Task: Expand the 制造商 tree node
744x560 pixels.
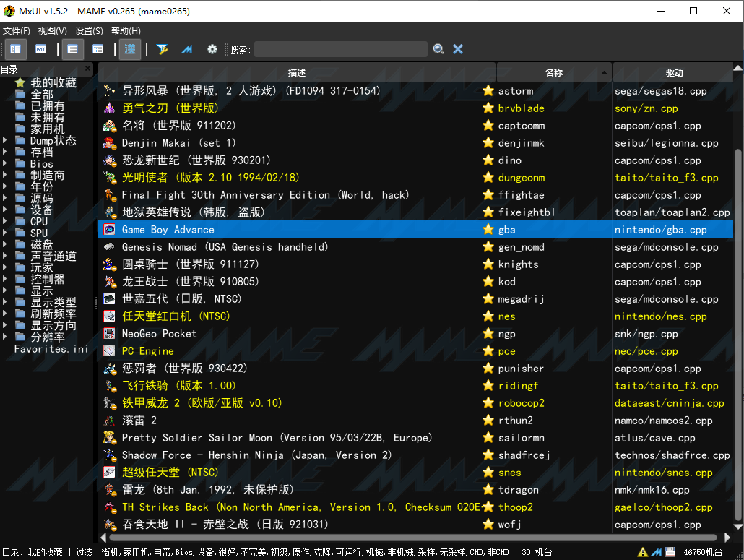Action: 5,175
